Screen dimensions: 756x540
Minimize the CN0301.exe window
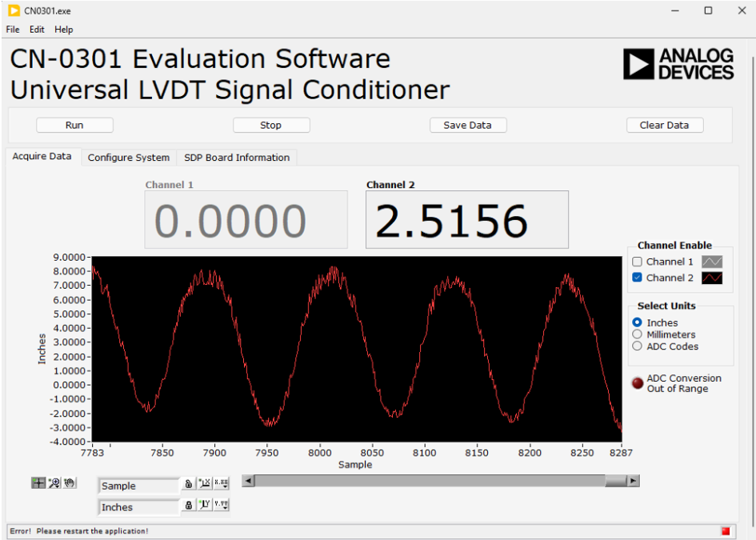click(x=675, y=10)
